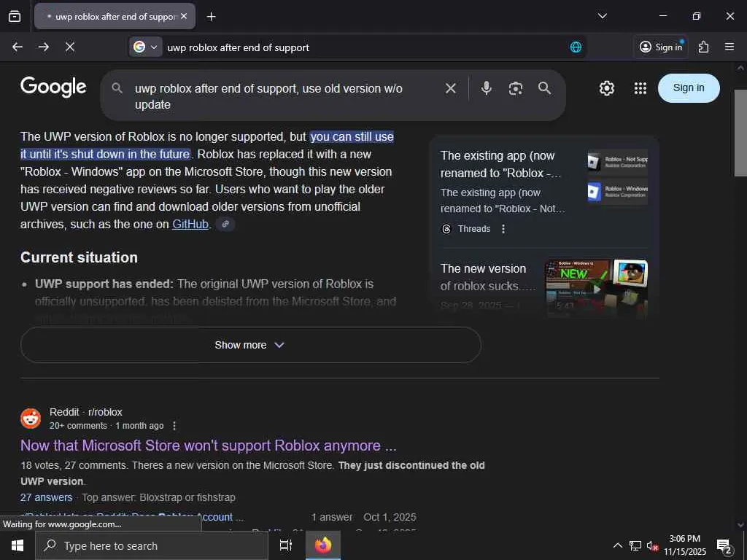Image resolution: width=747 pixels, height=560 pixels.
Task: Submit search with Google magnifier button
Action: (x=544, y=88)
